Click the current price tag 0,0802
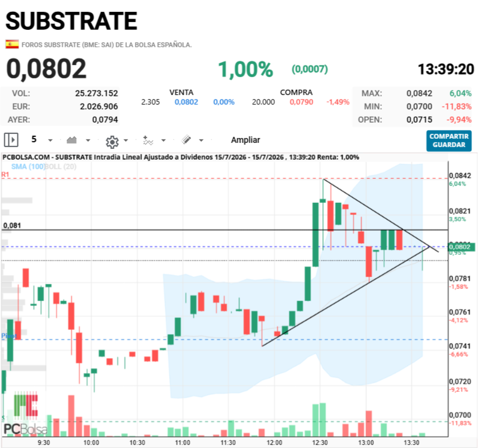 [461, 246]
